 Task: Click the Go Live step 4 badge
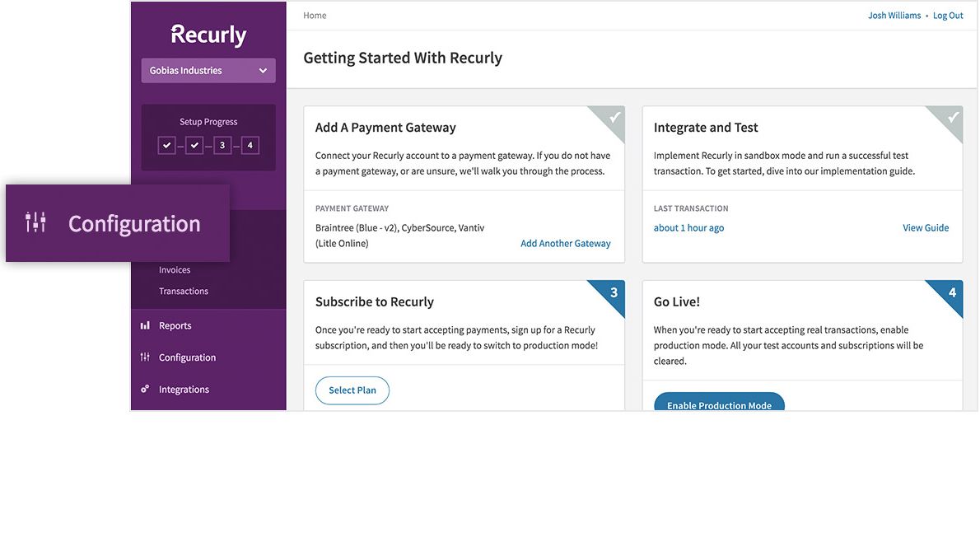coord(952,292)
